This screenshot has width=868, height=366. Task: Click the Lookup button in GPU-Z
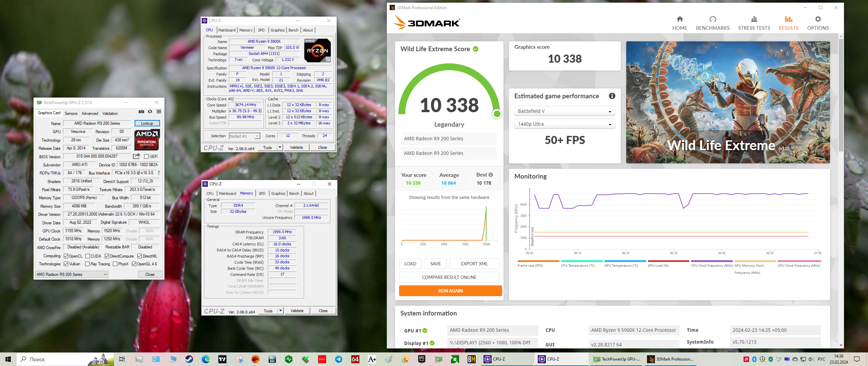[147, 123]
